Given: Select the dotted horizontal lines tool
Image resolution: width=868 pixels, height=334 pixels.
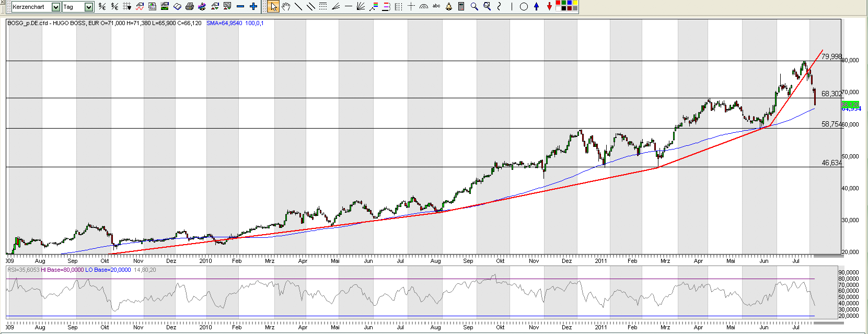Looking at the screenshot, I should coord(323,6).
